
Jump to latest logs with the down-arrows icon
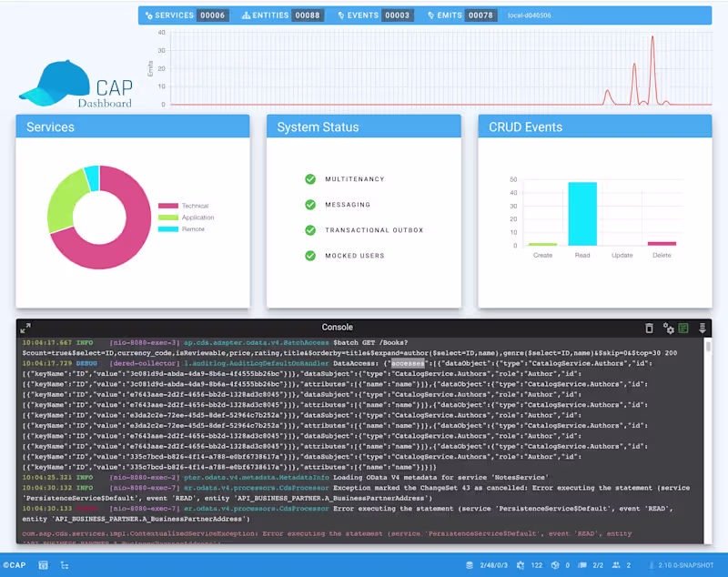click(x=702, y=328)
